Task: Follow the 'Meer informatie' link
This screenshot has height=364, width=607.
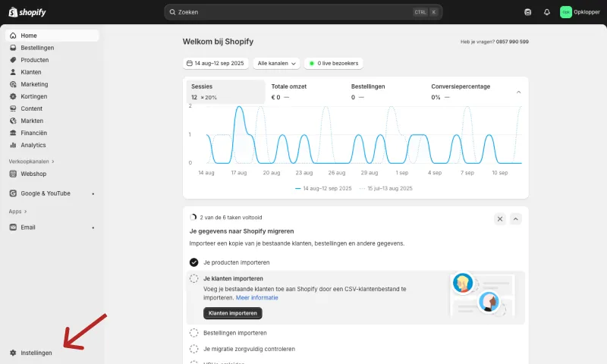Action: (x=257, y=297)
